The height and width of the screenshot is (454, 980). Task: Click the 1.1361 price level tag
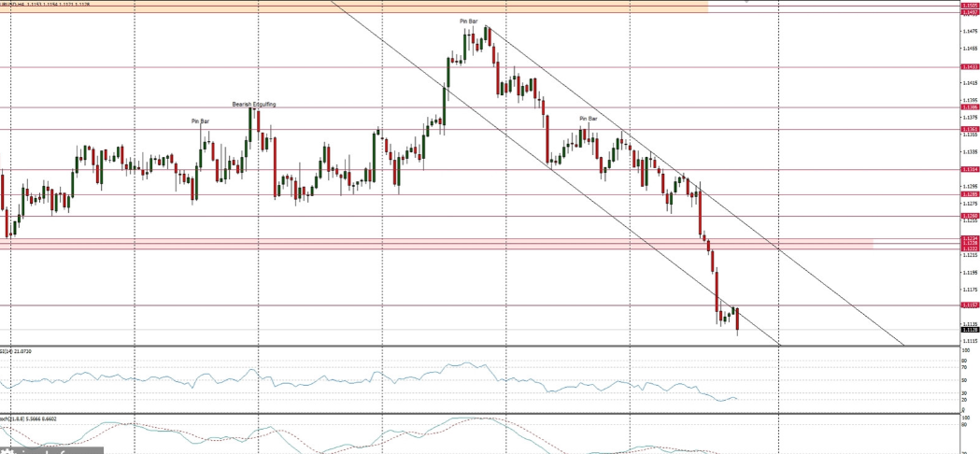coord(969,129)
